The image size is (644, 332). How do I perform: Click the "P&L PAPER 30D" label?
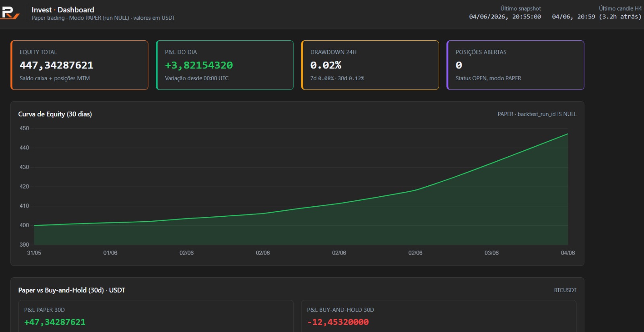pyautogui.click(x=44, y=310)
